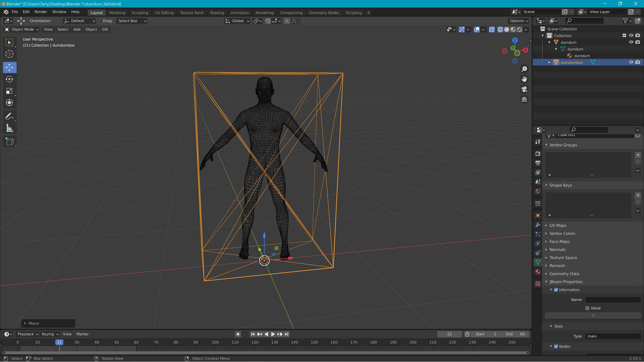Open the Output properties tab
This screenshot has width=644, height=362.
pyautogui.click(x=538, y=163)
